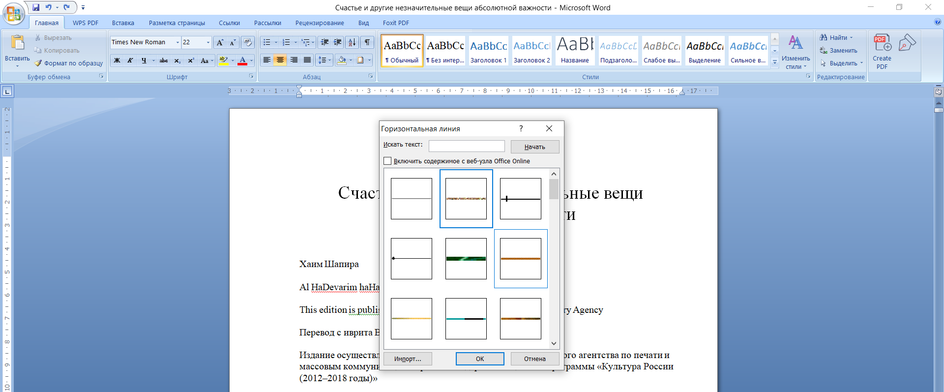Toggle bold (Ж) formatting
The image size is (944, 392).
(x=117, y=60)
